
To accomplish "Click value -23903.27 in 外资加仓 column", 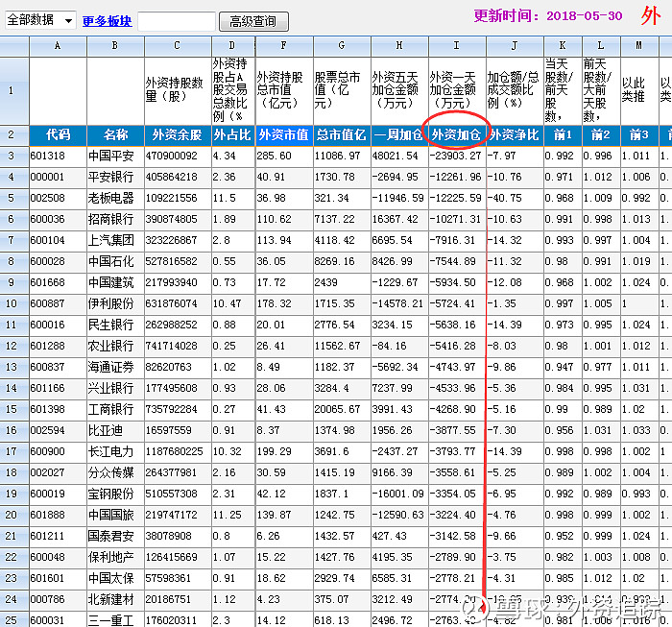I will tap(456, 156).
